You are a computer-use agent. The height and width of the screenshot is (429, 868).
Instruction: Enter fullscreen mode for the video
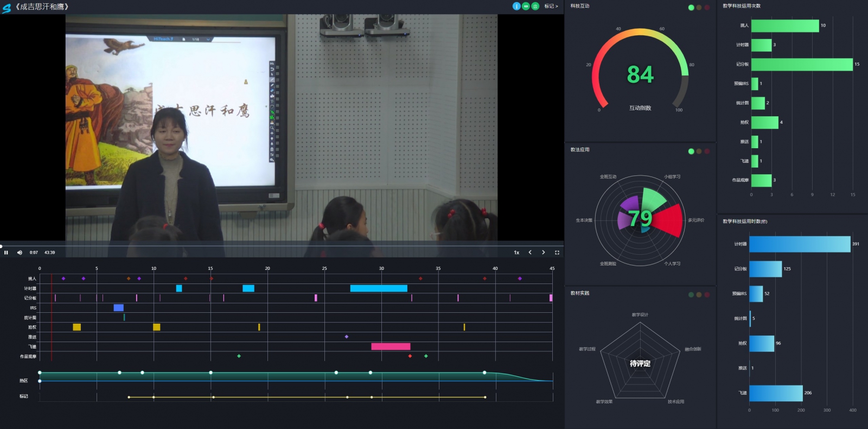[x=557, y=253]
